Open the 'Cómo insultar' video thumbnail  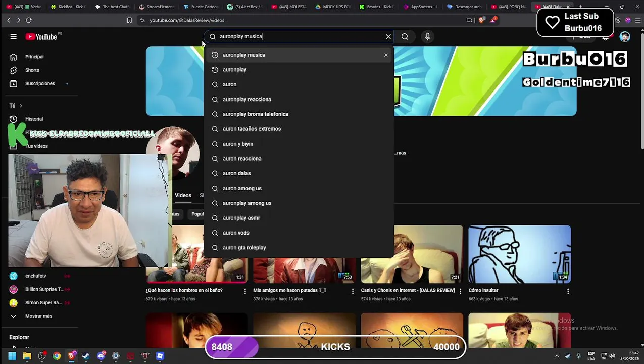point(519,254)
